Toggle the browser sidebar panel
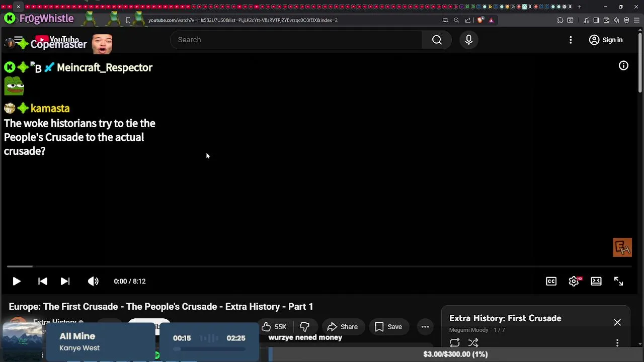Screen dimensions: 644x362 click(x=596, y=20)
